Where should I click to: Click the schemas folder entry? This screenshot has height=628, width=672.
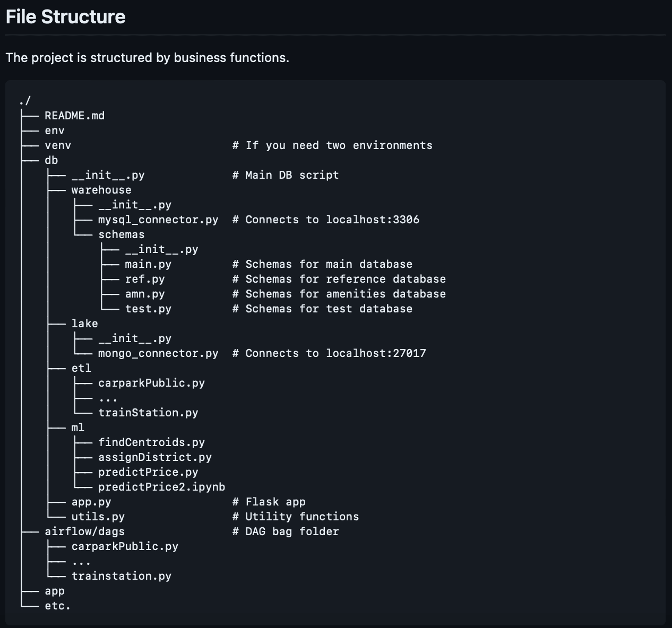122,234
